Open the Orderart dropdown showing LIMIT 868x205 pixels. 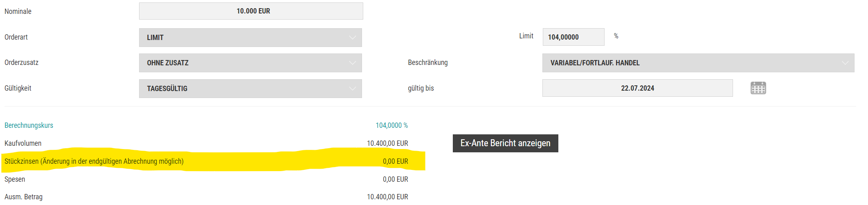point(250,38)
